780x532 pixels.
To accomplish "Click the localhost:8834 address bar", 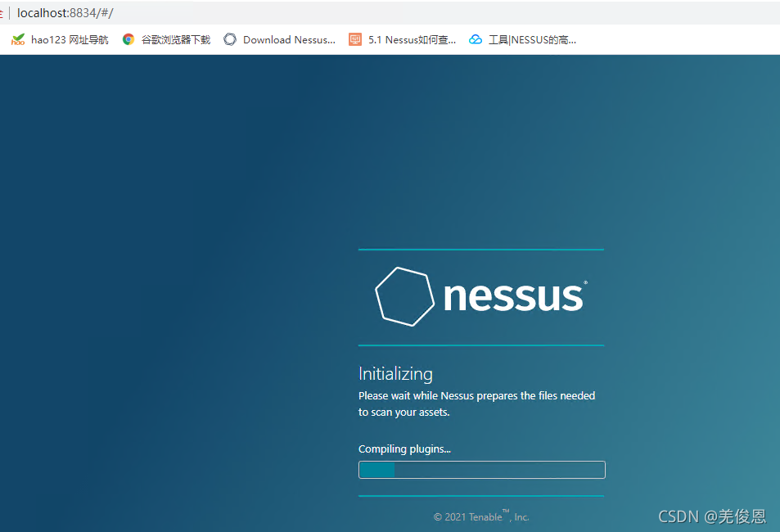I will (x=65, y=13).
